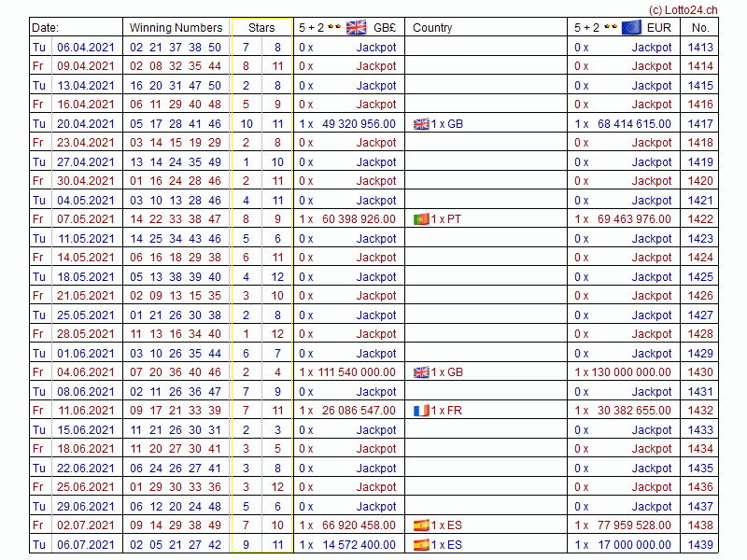The height and width of the screenshot is (560, 747).
Task: Click the Winning Numbers column header
Action: coord(176,28)
